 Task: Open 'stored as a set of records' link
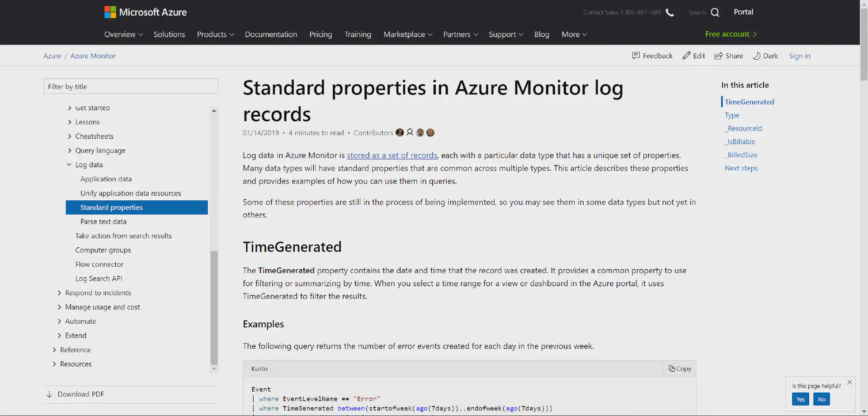[392, 155]
